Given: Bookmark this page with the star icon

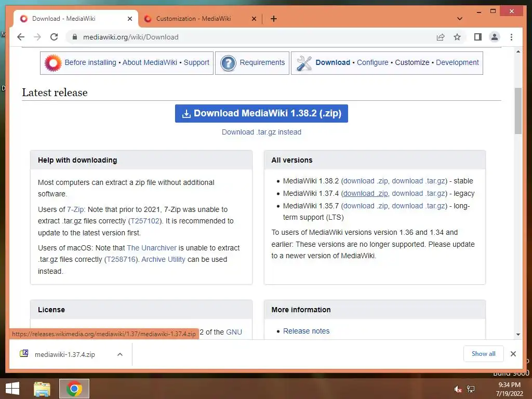Looking at the screenshot, I should coord(457,37).
